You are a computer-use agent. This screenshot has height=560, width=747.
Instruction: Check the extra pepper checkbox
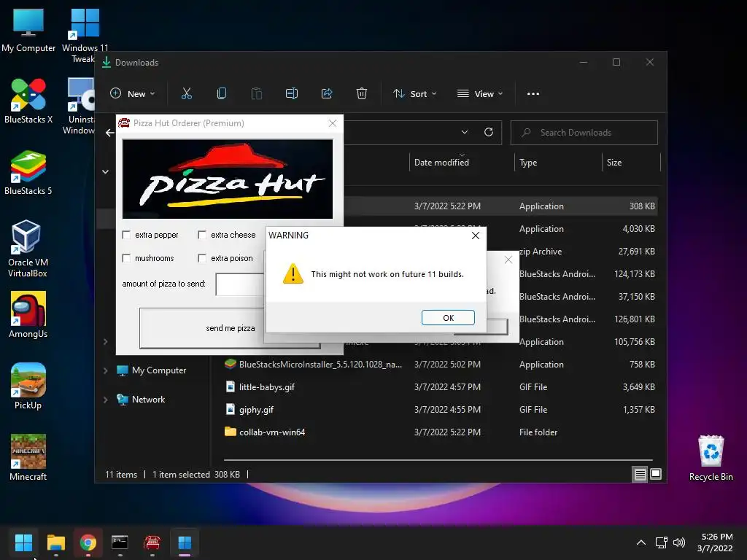tap(126, 235)
